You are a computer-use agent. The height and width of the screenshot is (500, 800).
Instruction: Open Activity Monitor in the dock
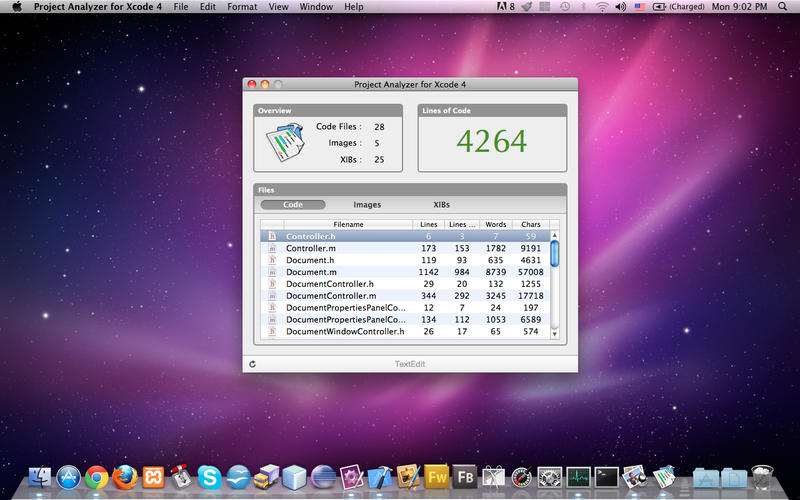(578, 478)
